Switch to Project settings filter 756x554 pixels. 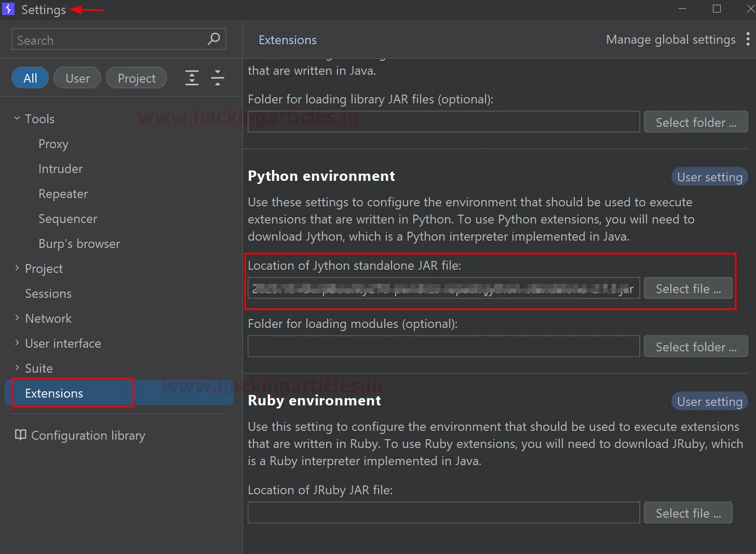[137, 78]
